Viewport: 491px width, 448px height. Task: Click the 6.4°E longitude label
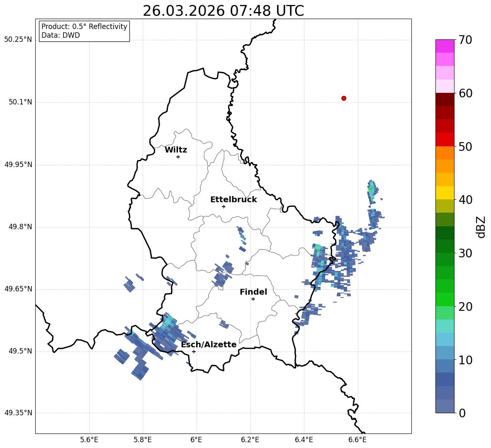[304, 440]
